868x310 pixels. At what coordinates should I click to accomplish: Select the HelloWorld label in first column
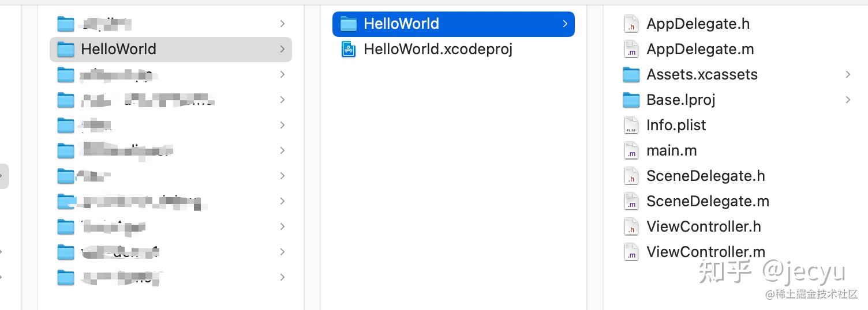(x=118, y=49)
